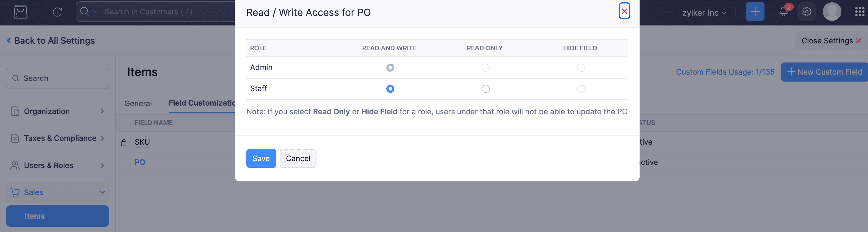Select Read Only for Staff role
Screen dimensions: 868x232
[x=485, y=89]
